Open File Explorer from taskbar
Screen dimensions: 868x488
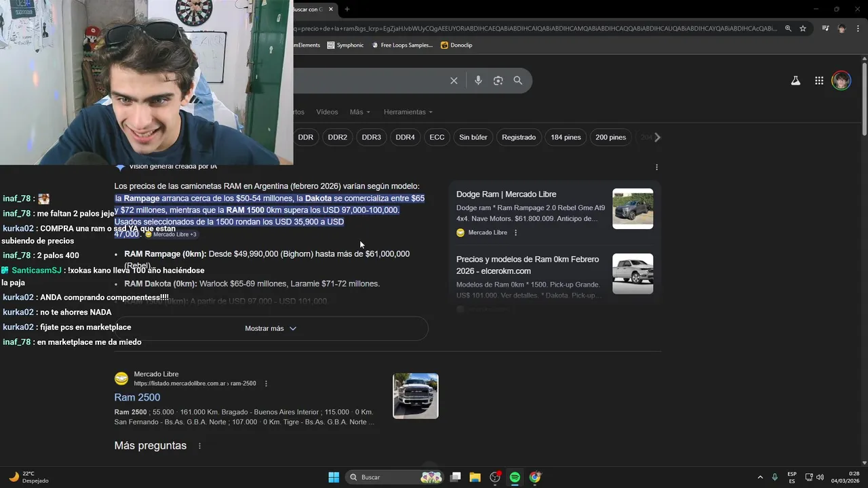click(475, 477)
